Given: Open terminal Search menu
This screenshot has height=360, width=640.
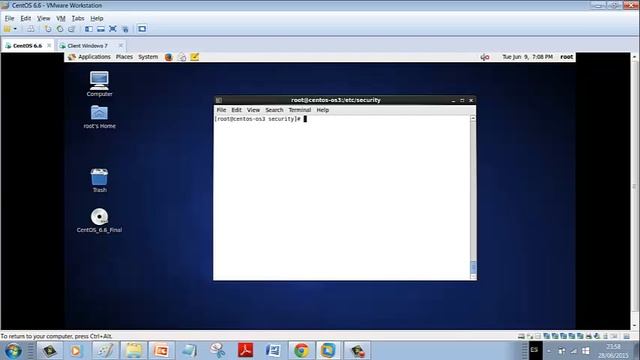Looking at the screenshot, I should click(274, 110).
